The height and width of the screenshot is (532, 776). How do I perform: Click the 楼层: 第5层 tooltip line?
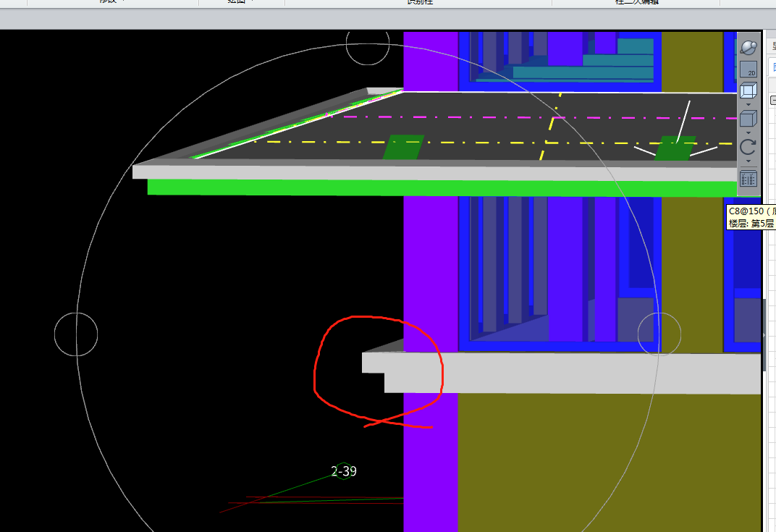tap(751, 223)
